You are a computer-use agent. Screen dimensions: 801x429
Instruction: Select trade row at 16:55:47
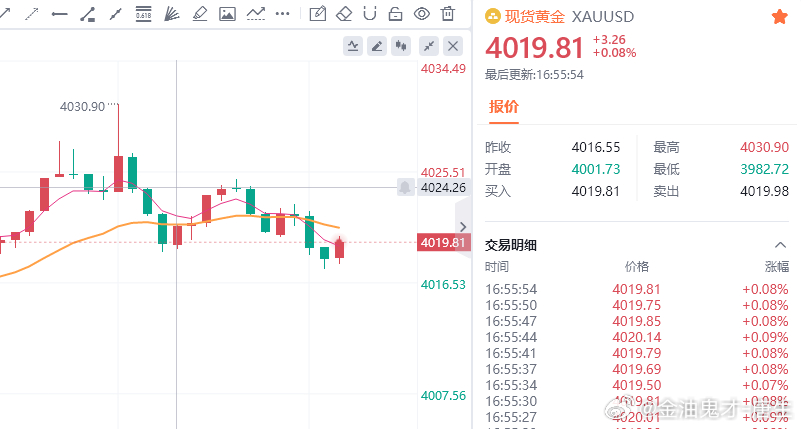637,321
